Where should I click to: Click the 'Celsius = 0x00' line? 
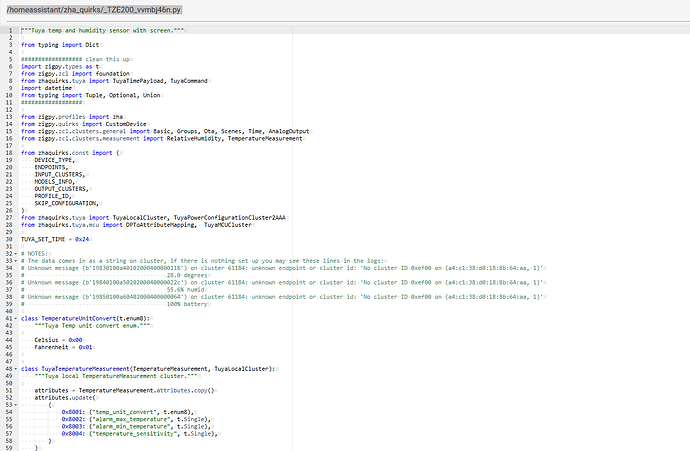click(58, 340)
